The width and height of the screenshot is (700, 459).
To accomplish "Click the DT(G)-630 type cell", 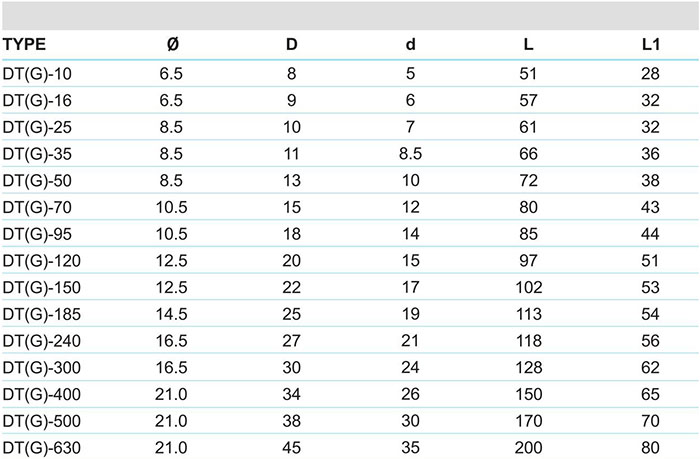I will [x=42, y=448].
